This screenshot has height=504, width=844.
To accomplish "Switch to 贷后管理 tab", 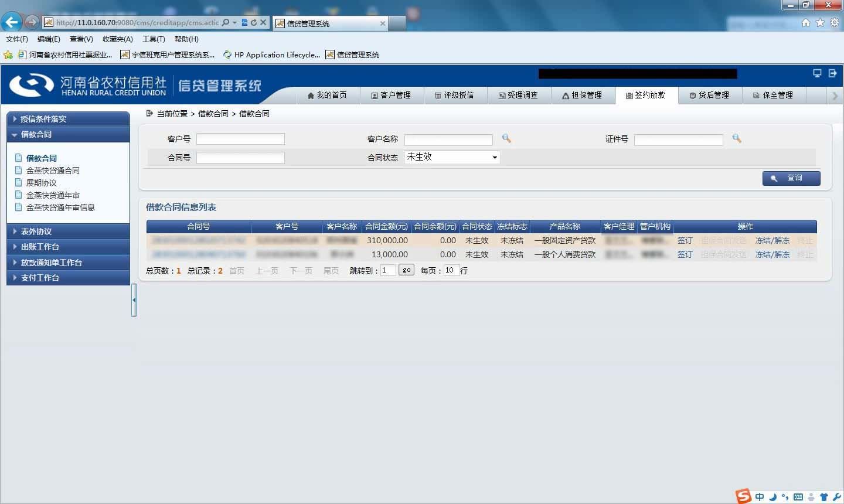I will pyautogui.click(x=710, y=95).
